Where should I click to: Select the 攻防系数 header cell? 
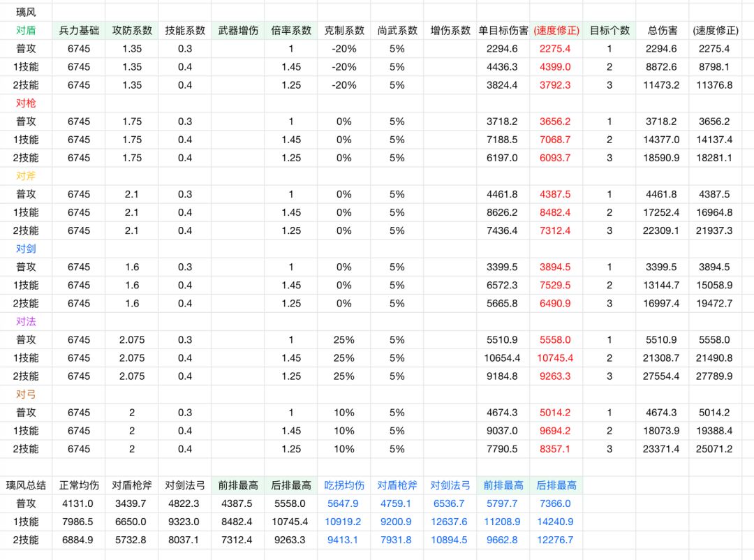click(x=132, y=30)
